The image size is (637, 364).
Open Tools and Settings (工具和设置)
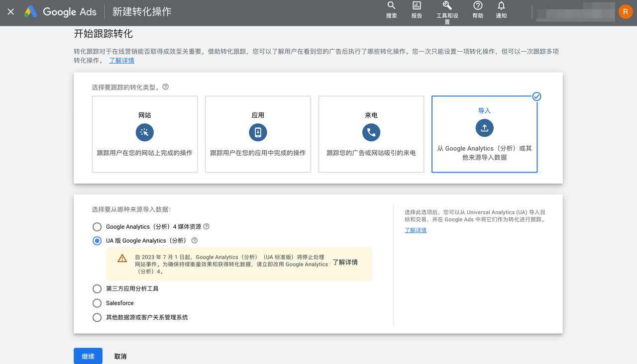[446, 8]
